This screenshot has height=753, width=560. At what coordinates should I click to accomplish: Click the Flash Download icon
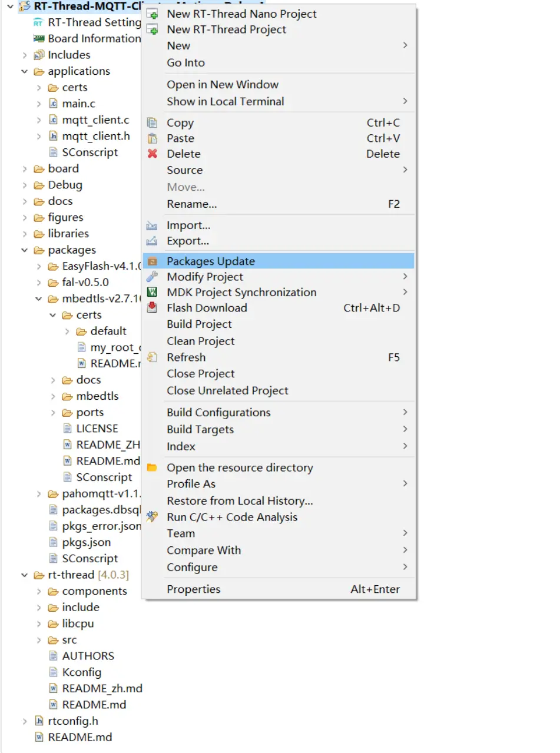153,308
